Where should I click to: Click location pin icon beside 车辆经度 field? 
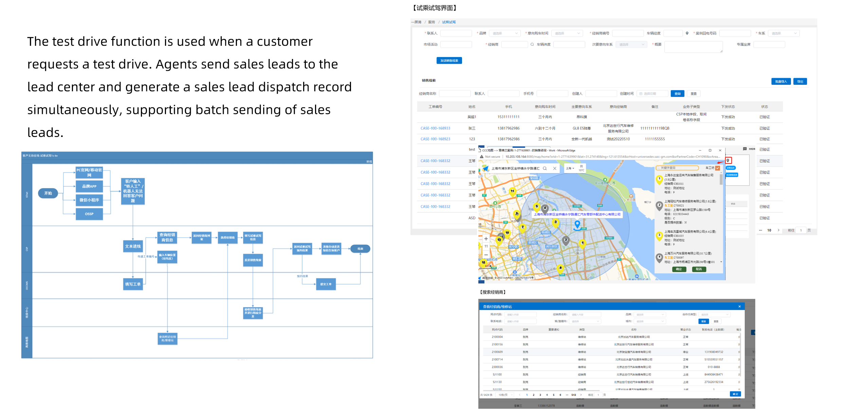687,33
